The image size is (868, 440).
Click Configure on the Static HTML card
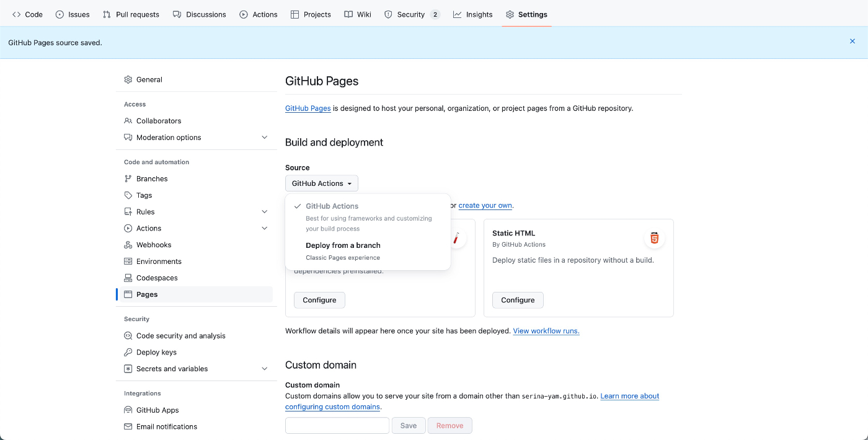[517, 299]
